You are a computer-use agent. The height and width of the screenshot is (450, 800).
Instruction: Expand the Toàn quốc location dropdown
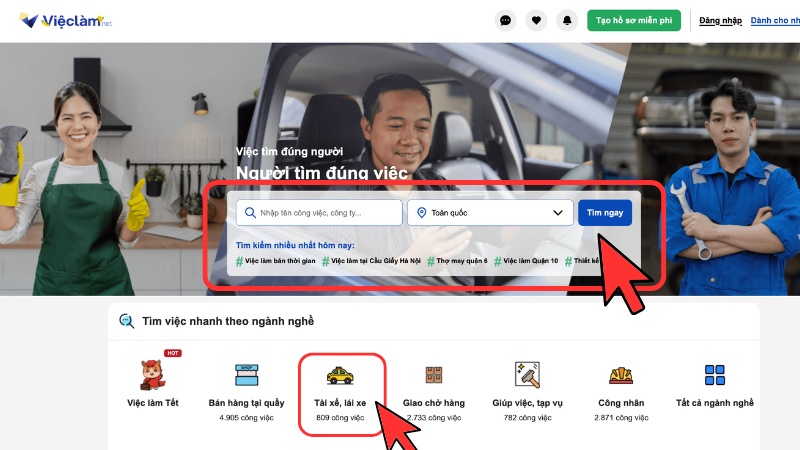point(490,213)
